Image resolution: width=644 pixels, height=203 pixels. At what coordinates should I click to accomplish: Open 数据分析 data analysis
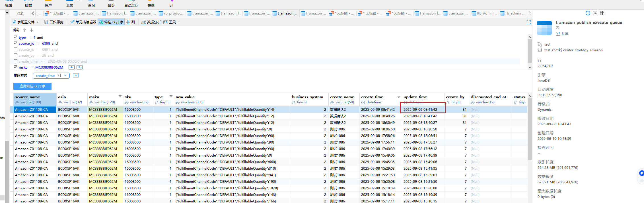151,22
